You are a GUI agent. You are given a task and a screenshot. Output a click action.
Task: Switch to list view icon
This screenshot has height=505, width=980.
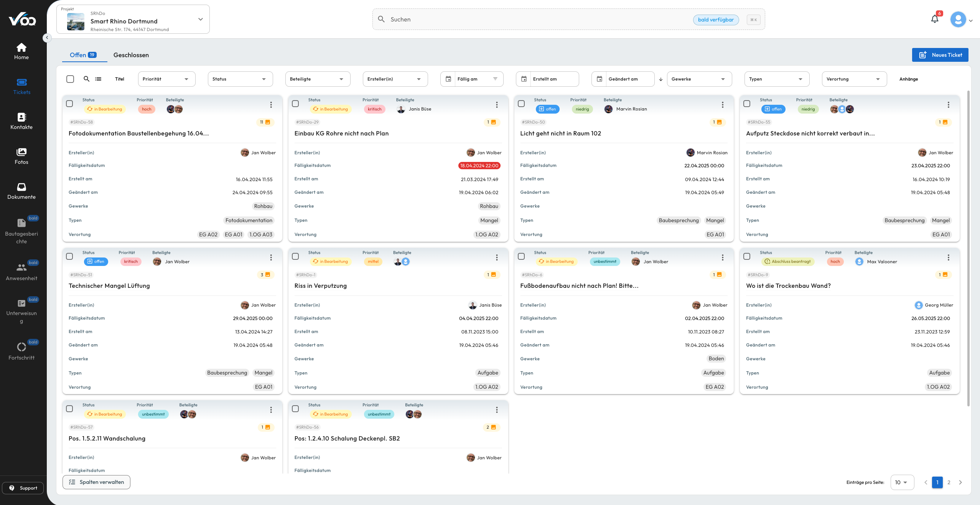click(x=98, y=79)
